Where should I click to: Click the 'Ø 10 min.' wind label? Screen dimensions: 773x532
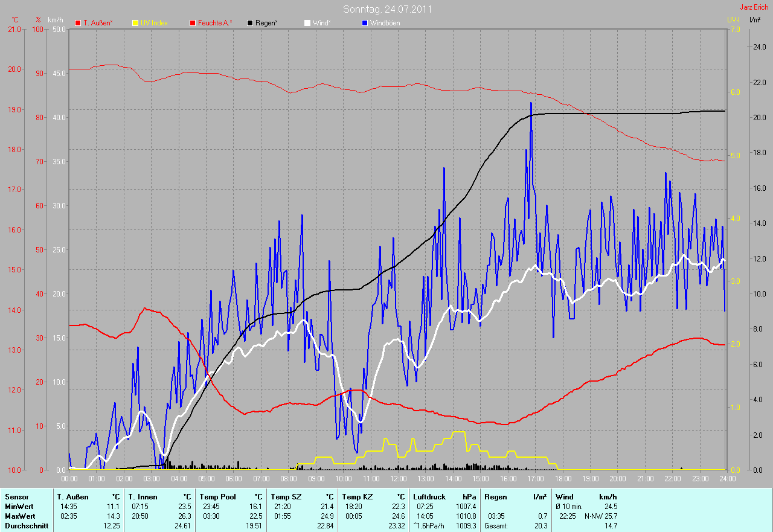[570, 507]
